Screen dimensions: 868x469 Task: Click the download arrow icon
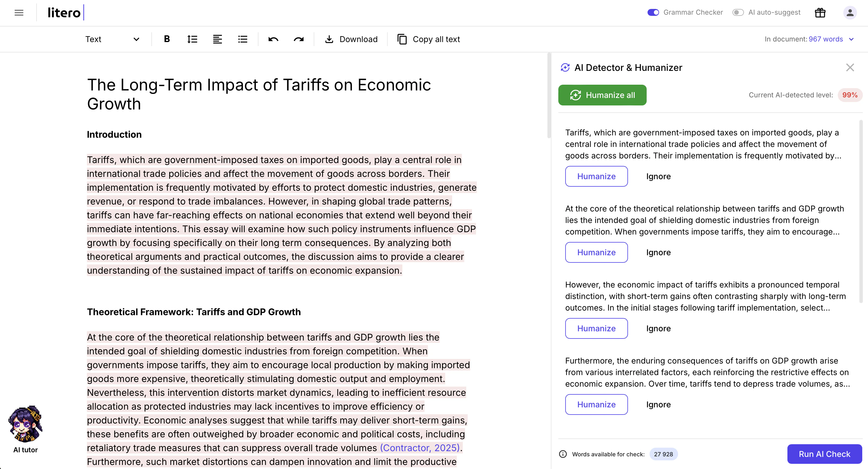pyautogui.click(x=329, y=39)
